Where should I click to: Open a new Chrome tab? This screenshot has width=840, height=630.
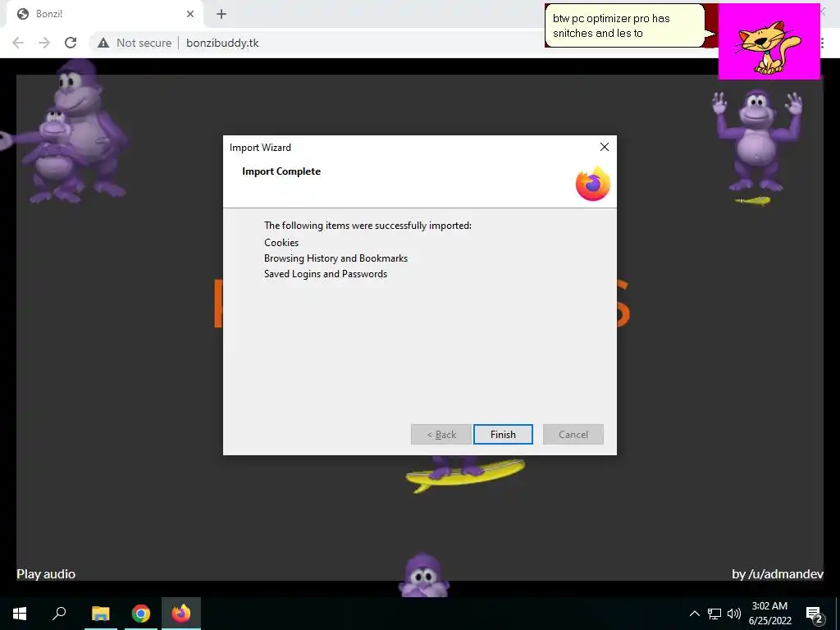221,14
